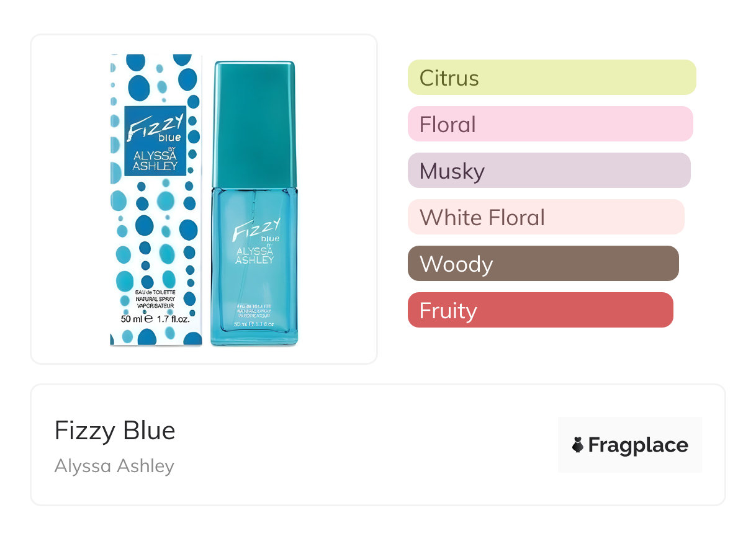Click the Fragplace perfume bottle logo icon
The height and width of the screenshot is (536, 756).
[x=578, y=445]
